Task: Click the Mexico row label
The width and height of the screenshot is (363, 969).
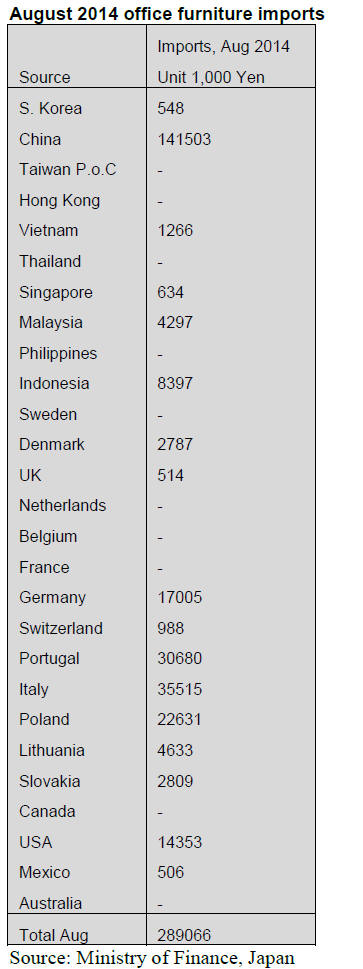Action: pyautogui.click(x=45, y=873)
